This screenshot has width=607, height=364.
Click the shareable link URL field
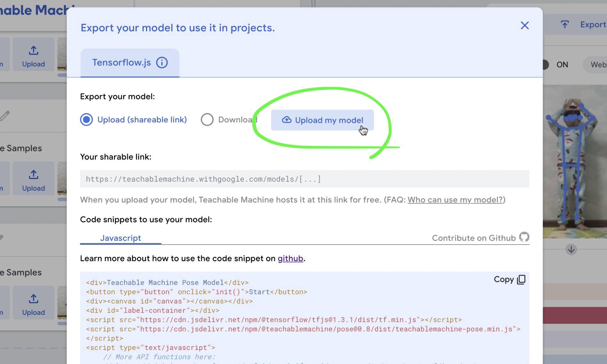(x=304, y=179)
